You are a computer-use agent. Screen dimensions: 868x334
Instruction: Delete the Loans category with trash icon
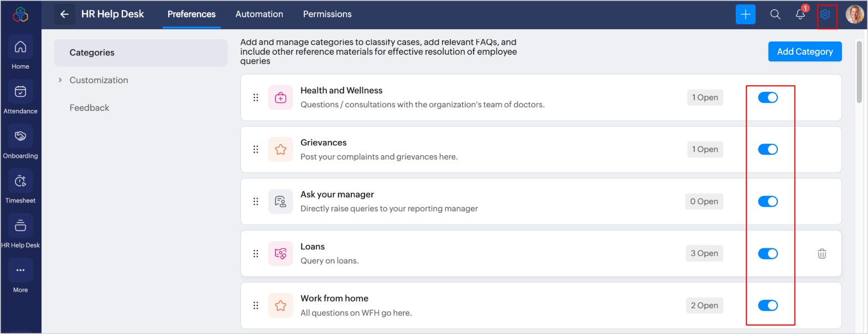click(x=822, y=254)
